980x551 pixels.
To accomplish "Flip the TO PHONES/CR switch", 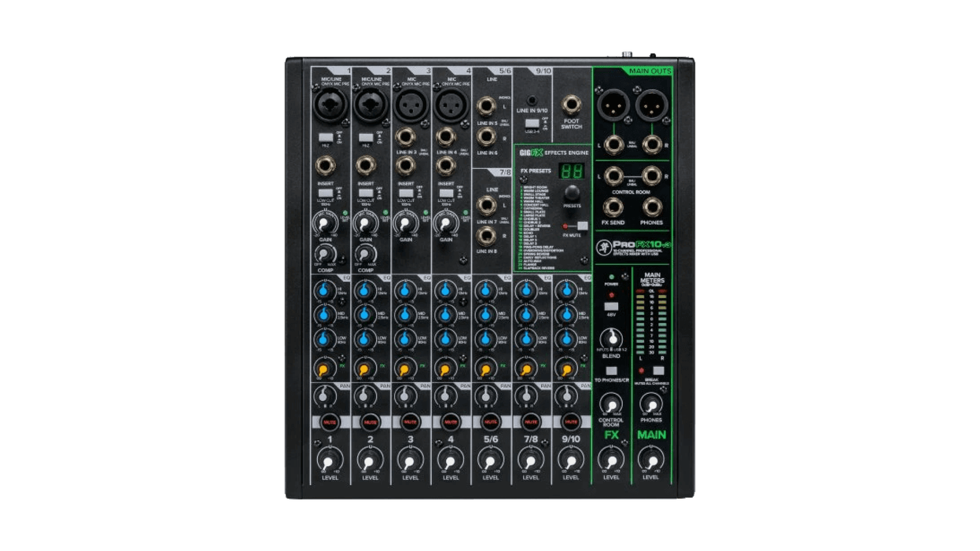I will click(612, 369).
